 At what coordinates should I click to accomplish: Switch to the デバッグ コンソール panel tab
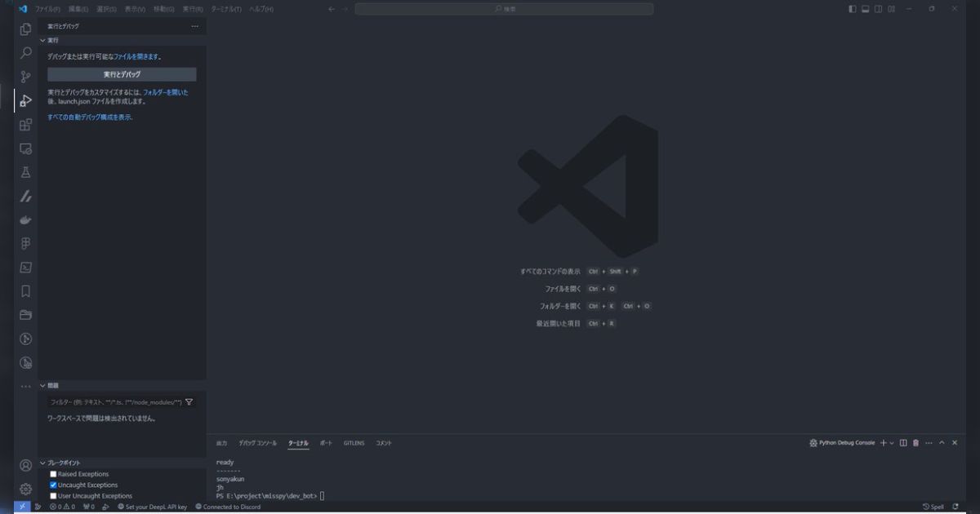pos(257,443)
